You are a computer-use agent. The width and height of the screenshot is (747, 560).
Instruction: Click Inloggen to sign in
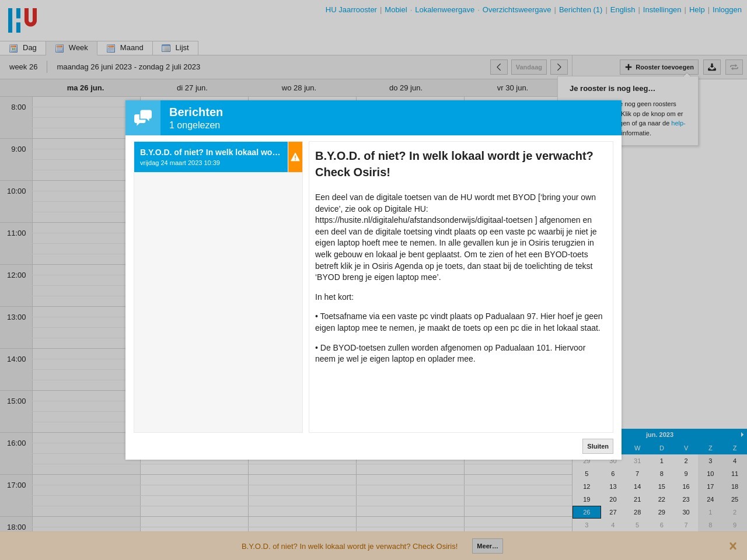(727, 10)
